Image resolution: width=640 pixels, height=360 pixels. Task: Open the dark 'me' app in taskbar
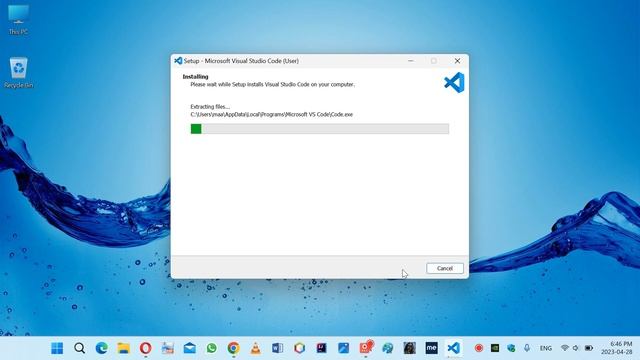point(431,348)
